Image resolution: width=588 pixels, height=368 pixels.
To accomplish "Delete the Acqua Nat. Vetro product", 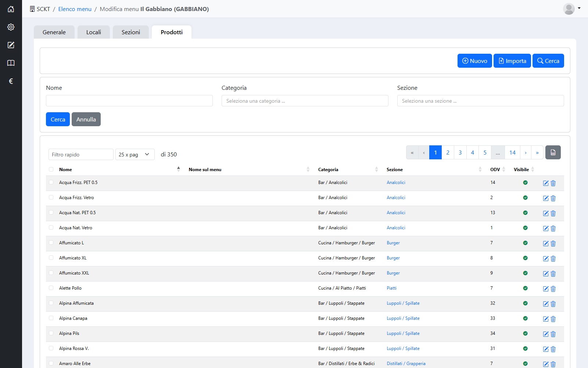I will (x=553, y=229).
